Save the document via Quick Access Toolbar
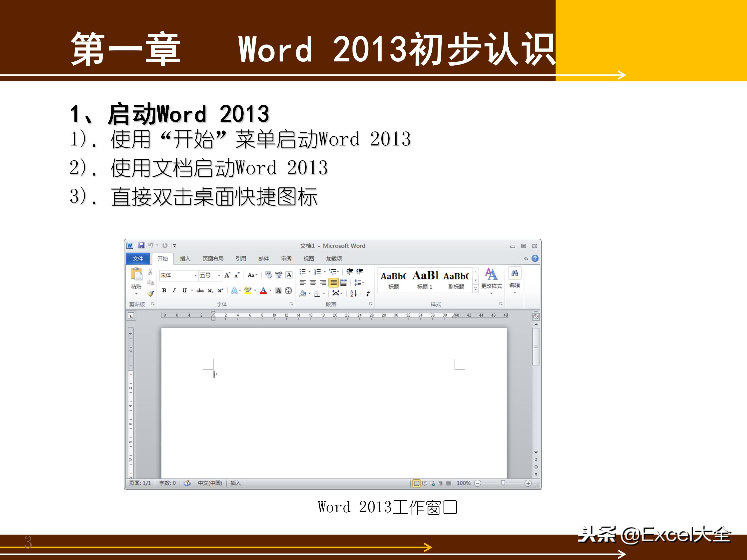Viewport: 747px width, 560px height. coord(142,246)
